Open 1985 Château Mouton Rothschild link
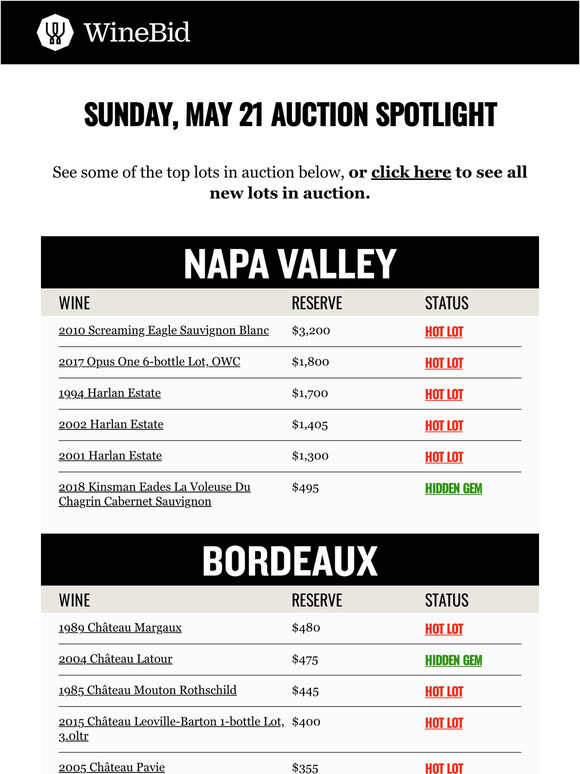Viewport: 580px width, 774px height. point(148,690)
